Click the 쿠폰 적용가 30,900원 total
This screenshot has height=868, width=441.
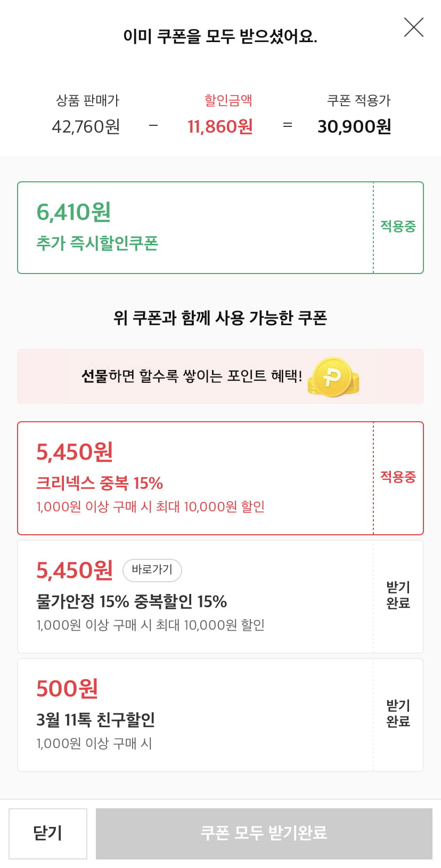[x=355, y=126]
